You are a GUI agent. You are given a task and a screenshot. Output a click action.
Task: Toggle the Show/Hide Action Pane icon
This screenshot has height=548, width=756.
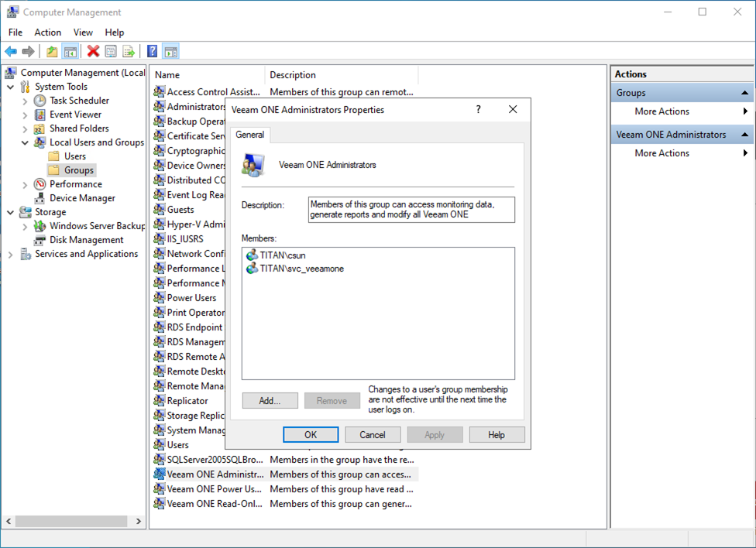[170, 51]
